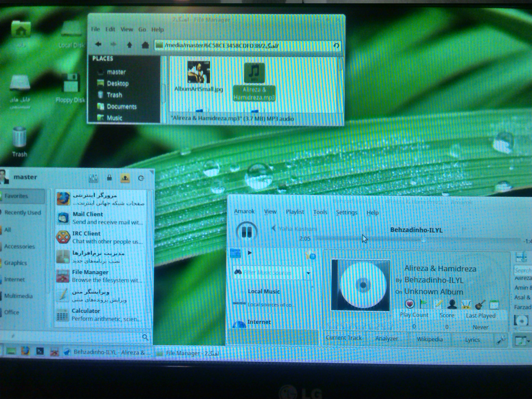The height and width of the screenshot is (399, 532).
Task: Open the playlist dropdown at bottom right
Action: (528, 341)
